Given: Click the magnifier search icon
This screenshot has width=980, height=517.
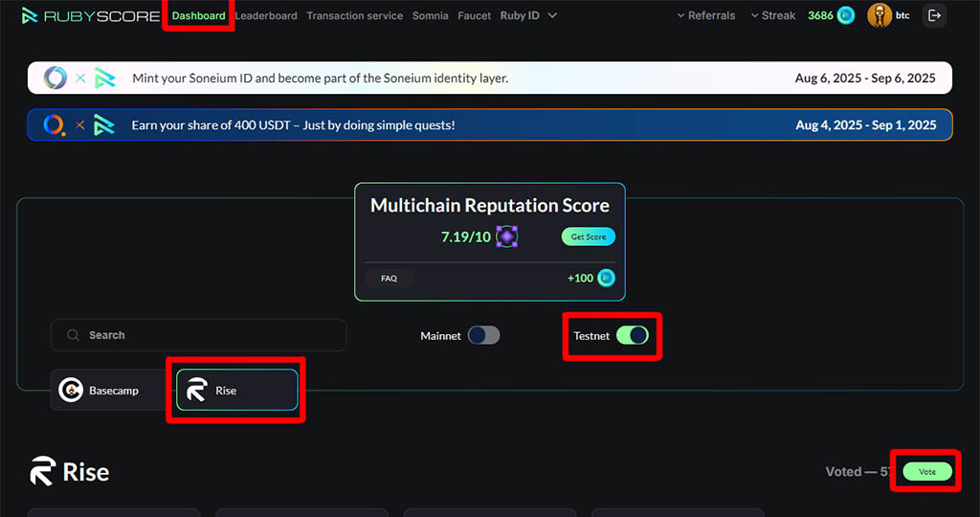Looking at the screenshot, I should (x=73, y=335).
